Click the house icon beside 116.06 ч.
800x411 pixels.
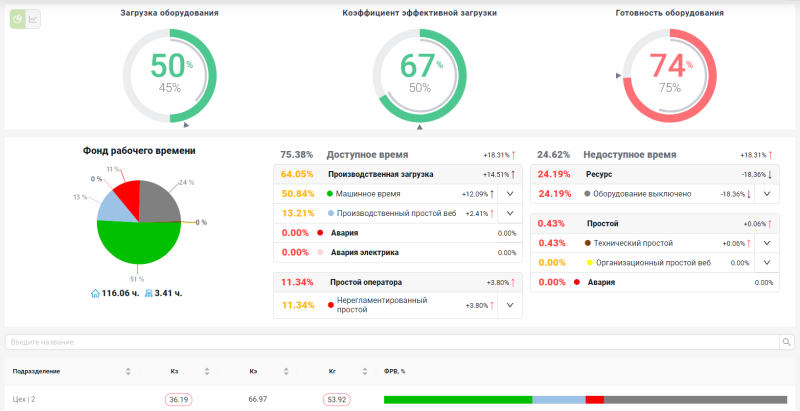click(95, 293)
